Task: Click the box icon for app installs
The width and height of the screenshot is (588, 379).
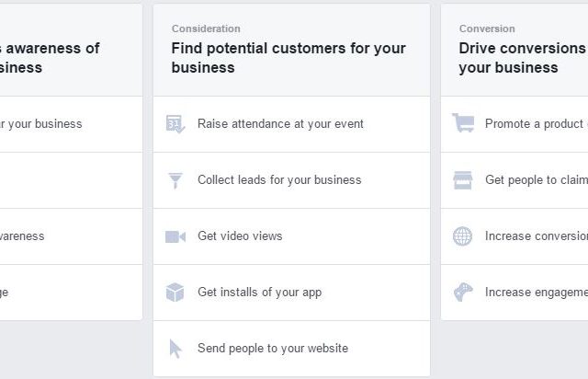Action: pyautogui.click(x=175, y=293)
